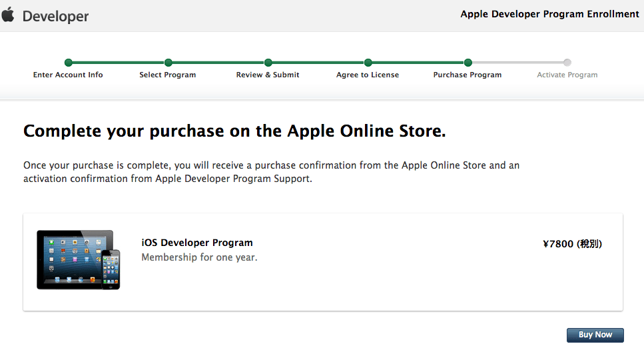
Task: Click the Review & Submit step dot
Action: point(268,63)
